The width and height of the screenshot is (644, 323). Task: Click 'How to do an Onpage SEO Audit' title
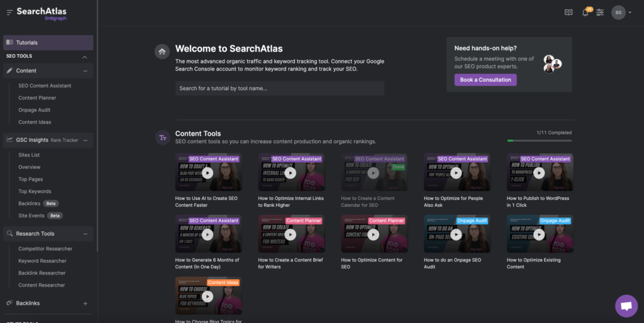pos(453,263)
